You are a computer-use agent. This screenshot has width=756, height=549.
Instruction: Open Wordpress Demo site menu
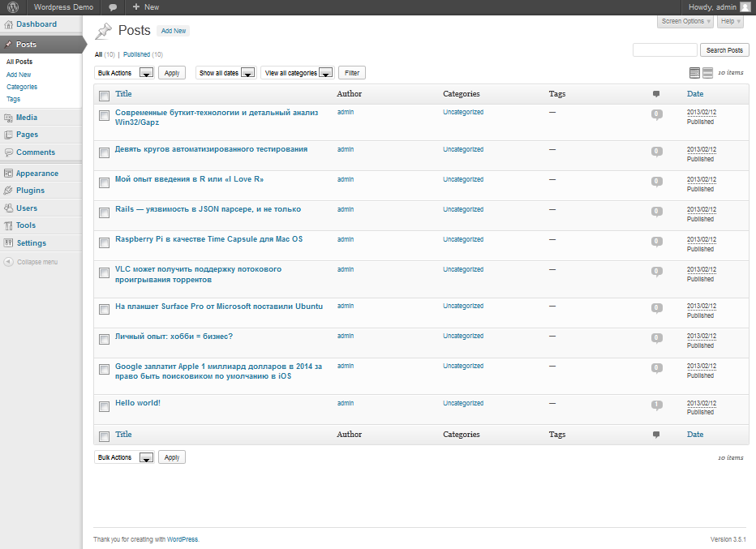pyautogui.click(x=63, y=7)
